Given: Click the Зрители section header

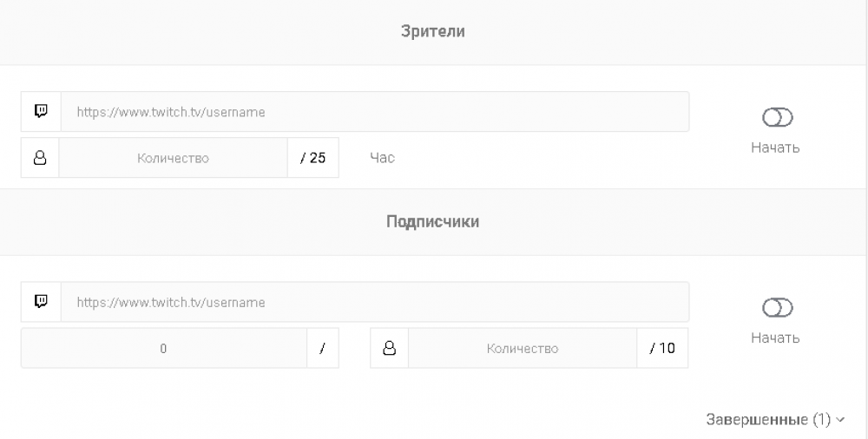Looking at the screenshot, I should pyautogui.click(x=433, y=31).
